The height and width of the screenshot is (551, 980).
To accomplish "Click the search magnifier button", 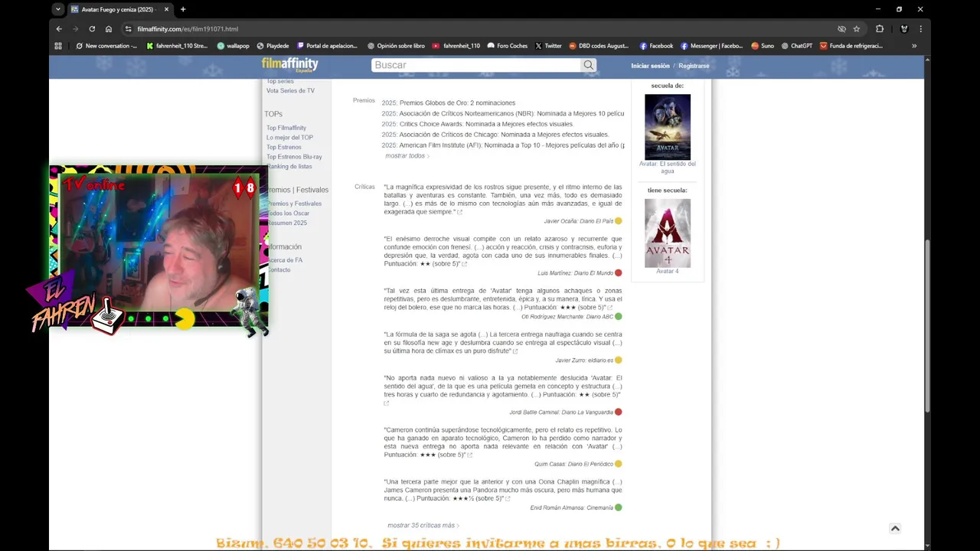I will [589, 65].
